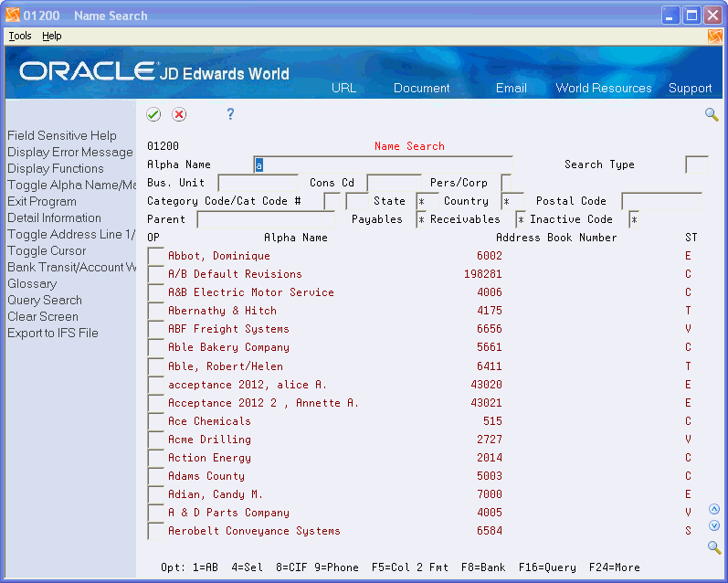Image resolution: width=728 pixels, height=583 pixels.
Task: Click OP field for Able Bakery Company
Action: coord(155,347)
